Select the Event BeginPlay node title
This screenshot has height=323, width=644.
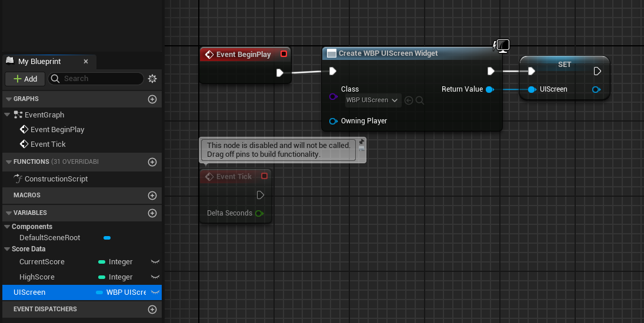tap(243, 55)
